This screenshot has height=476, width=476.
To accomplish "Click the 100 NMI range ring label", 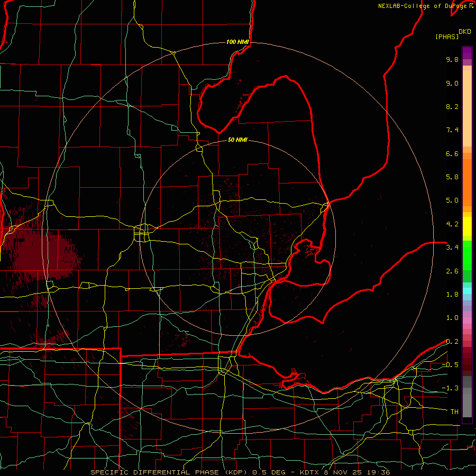I will tap(237, 42).
